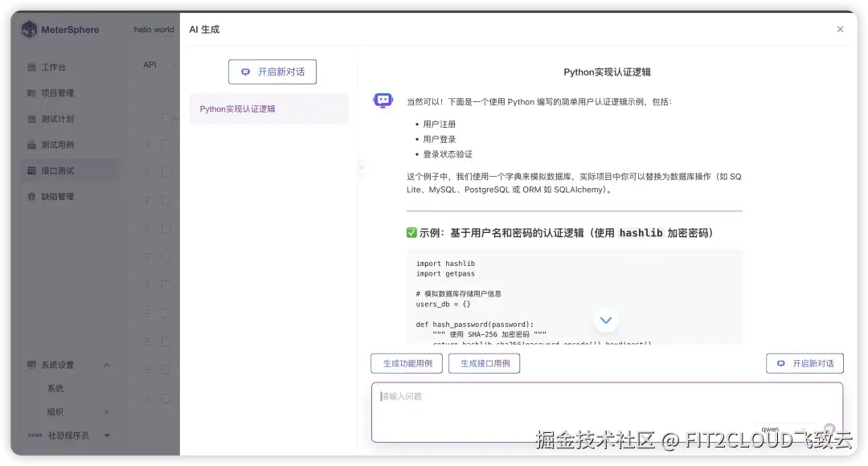Toggle select-all checkbox under API dropdown
Image resolution: width=868 pixels, height=466 pixels.
(x=166, y=118)
